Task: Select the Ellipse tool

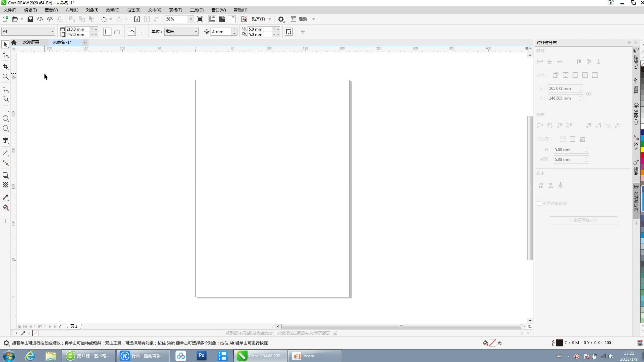Action: (5, 118)
